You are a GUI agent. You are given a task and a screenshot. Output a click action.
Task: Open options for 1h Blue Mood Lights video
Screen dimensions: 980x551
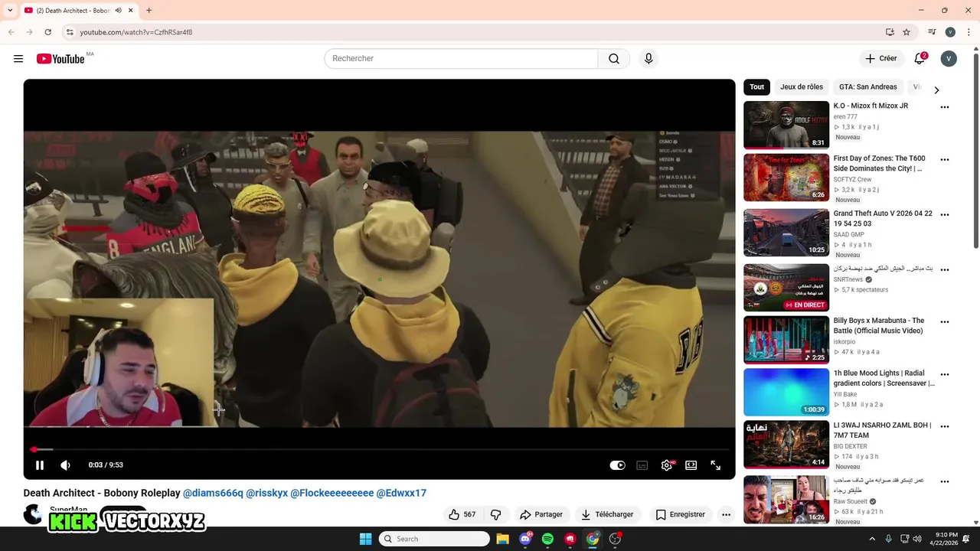[x=945, y=375]
